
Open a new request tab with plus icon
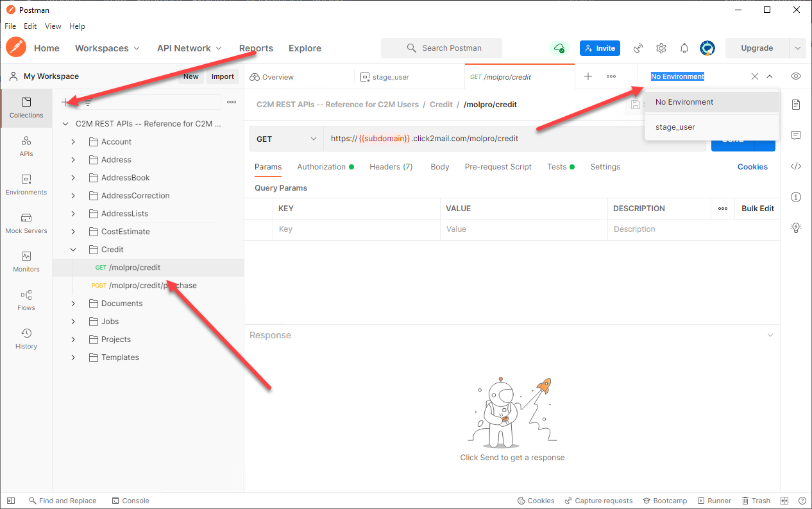click(588, 76)
